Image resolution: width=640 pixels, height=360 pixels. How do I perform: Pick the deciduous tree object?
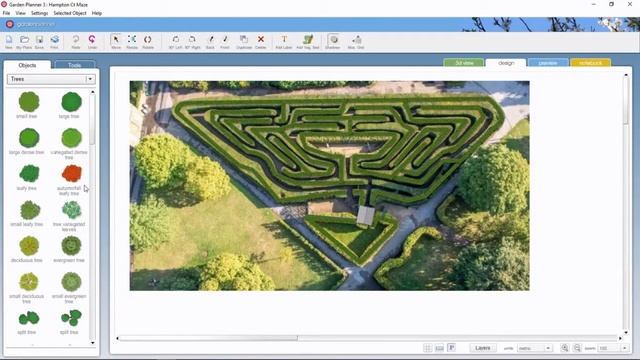point(29,246)
